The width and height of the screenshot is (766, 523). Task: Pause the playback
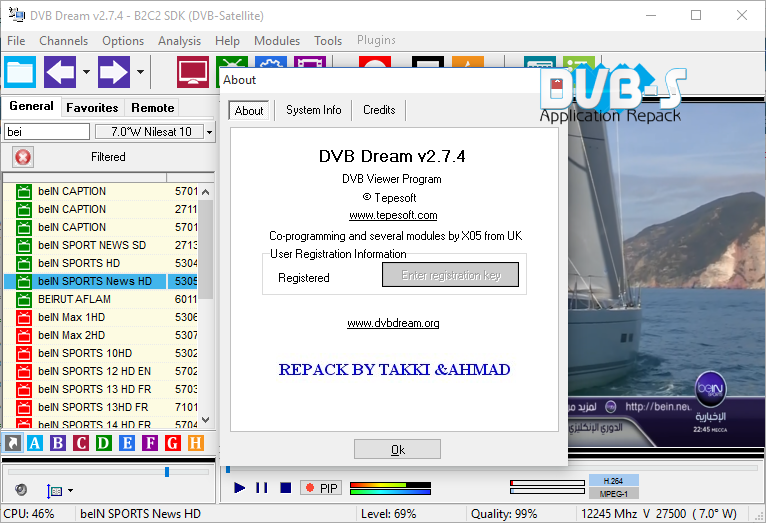[x=262, y=487]
